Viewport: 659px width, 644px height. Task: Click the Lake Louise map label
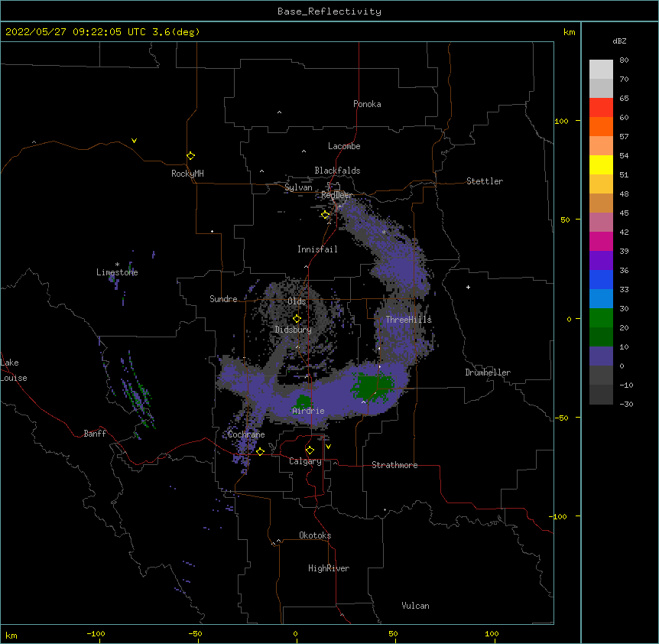point(14,370)
